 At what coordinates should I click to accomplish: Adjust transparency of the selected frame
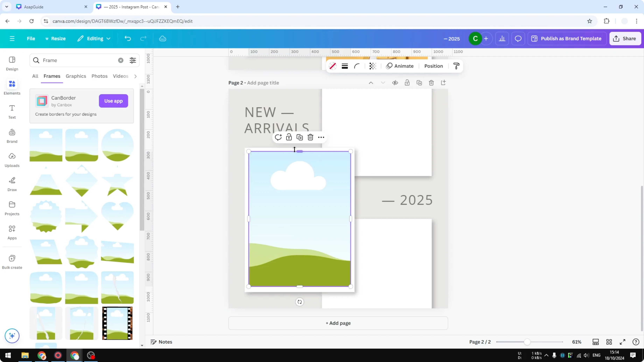tap(373, 66)
